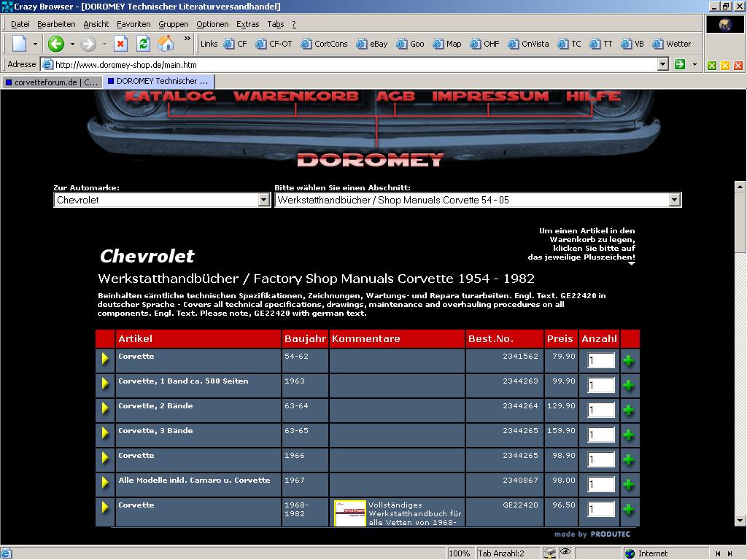
Task: Click the Back navigation arrow button
Action: (55, 44)
